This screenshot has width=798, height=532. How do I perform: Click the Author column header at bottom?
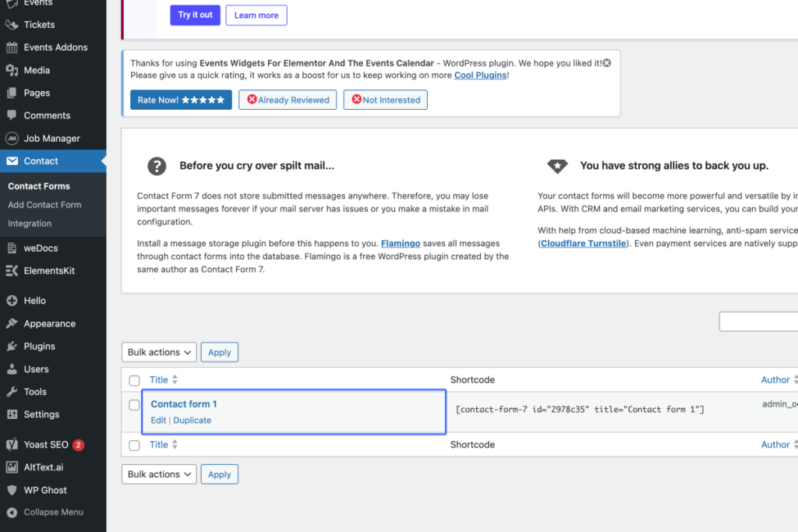pyautogui.click(x=775, y=445)
